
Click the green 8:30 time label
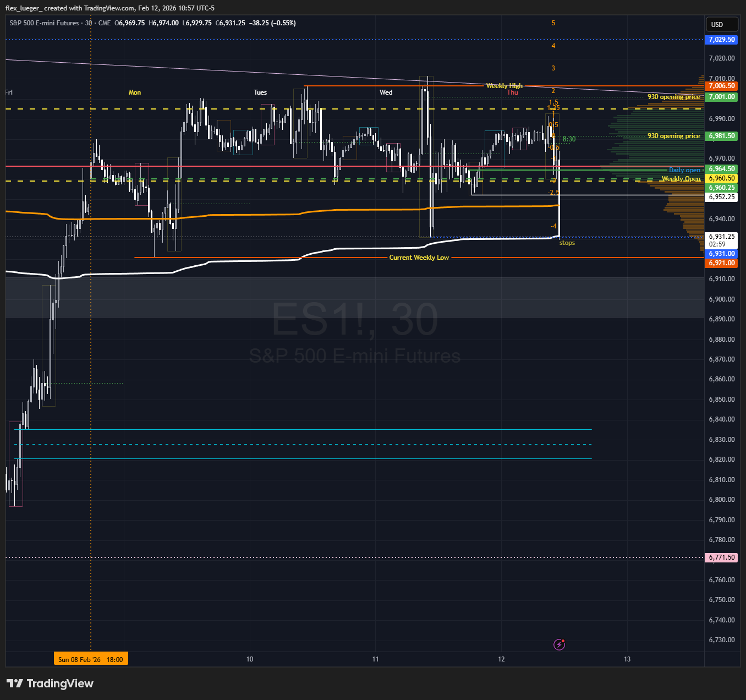(x=569, y=139)
